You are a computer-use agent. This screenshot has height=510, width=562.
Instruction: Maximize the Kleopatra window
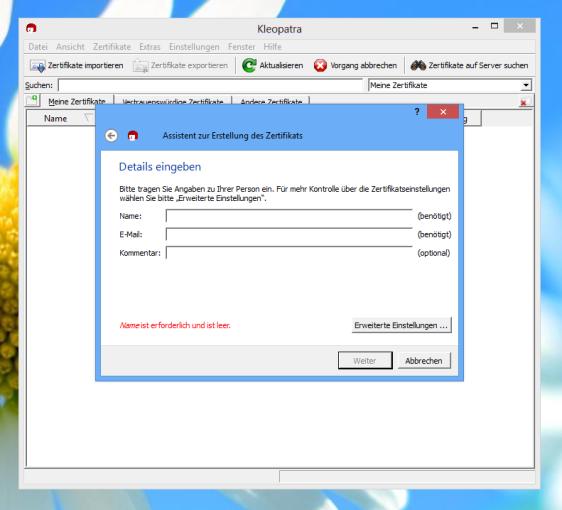(494, 26)
